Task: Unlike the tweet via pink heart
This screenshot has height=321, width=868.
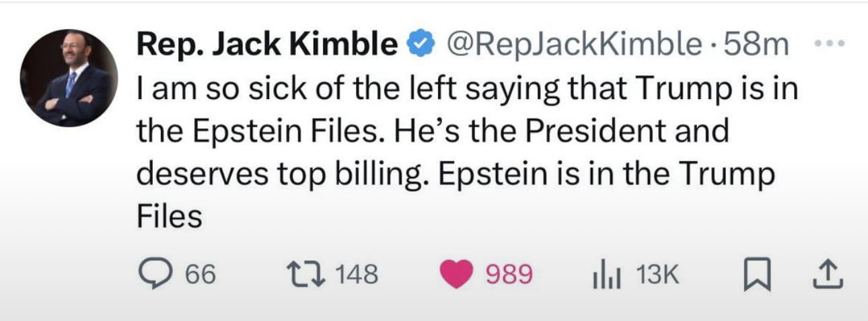Action: tap(457, 275)
